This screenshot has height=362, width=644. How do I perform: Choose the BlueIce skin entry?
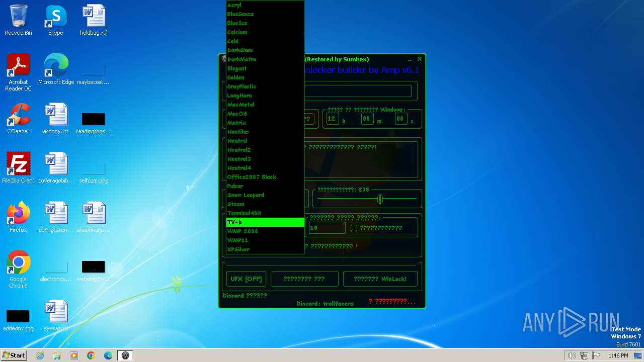[x=265, y=23]
